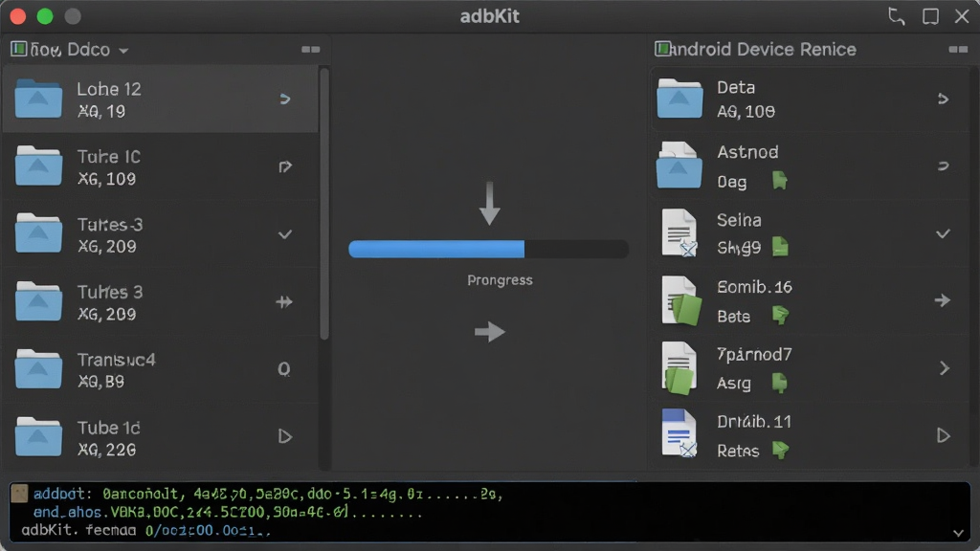Click the Android Device Renice panel title
The width and height of the screenshot is (980, 551).
[x=763, y=50]
